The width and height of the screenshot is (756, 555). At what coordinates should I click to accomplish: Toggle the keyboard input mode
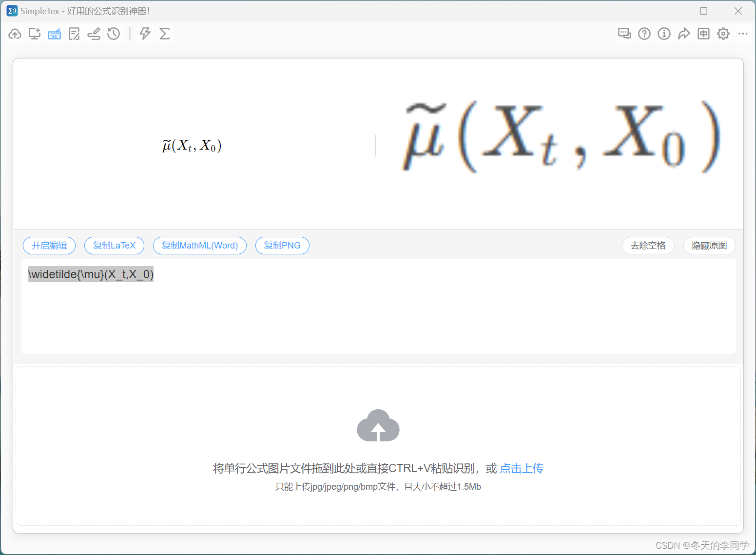point(54,34)
